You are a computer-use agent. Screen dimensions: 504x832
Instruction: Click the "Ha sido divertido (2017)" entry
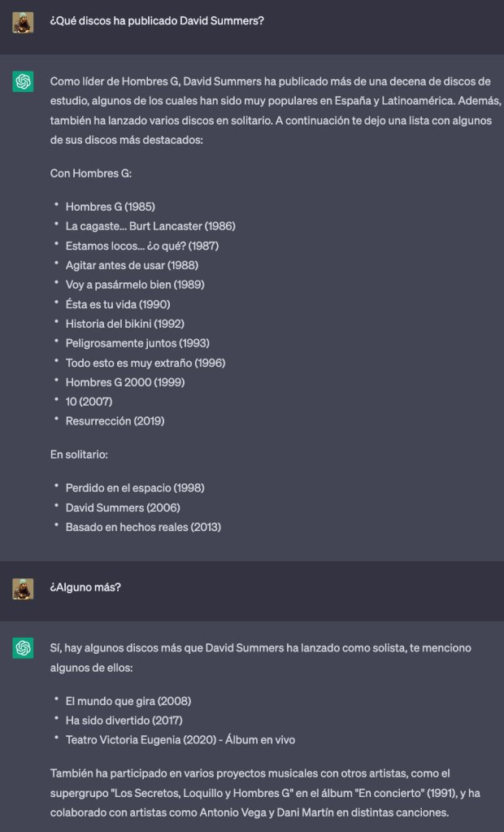(x=124, y=721)
